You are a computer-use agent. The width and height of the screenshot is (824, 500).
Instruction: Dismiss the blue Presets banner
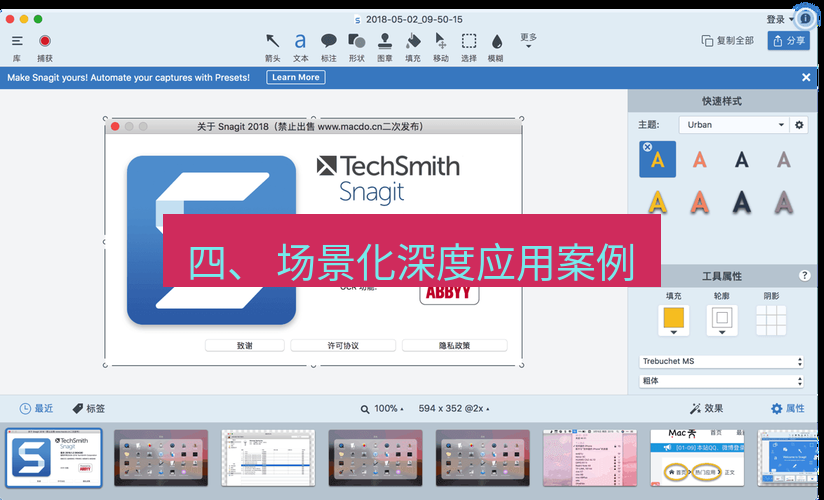pyautogui.click(x=806, y=77)
